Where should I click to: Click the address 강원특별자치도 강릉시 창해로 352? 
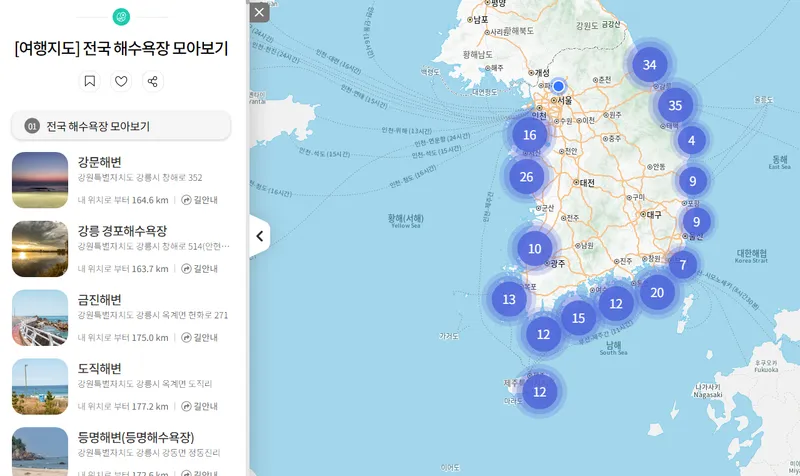coord(140,178)
